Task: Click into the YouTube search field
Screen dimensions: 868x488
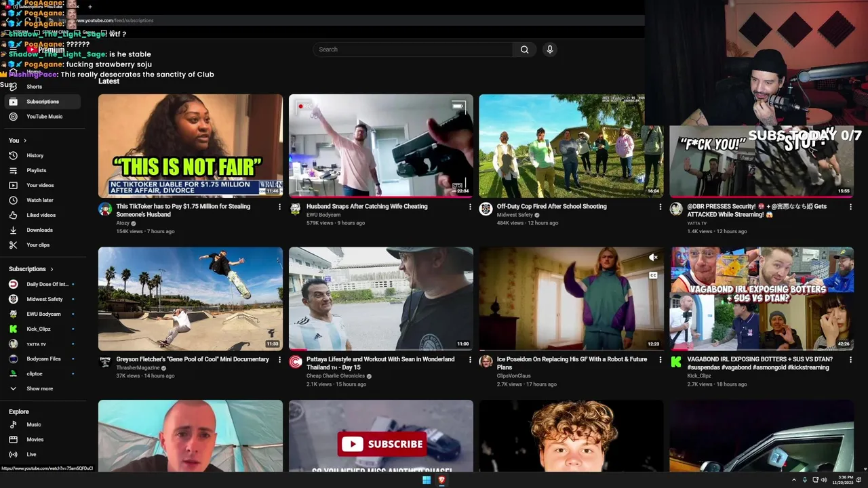Action: (412, 49)
